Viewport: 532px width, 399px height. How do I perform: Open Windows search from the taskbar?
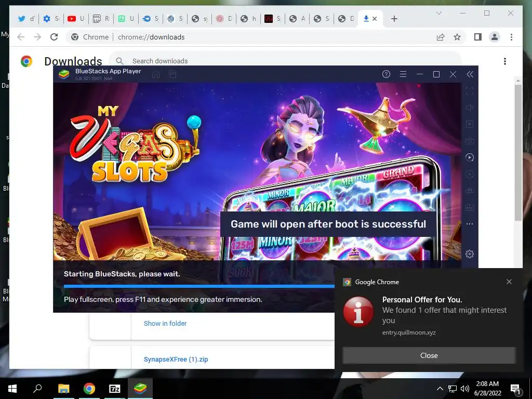point(37,389)
